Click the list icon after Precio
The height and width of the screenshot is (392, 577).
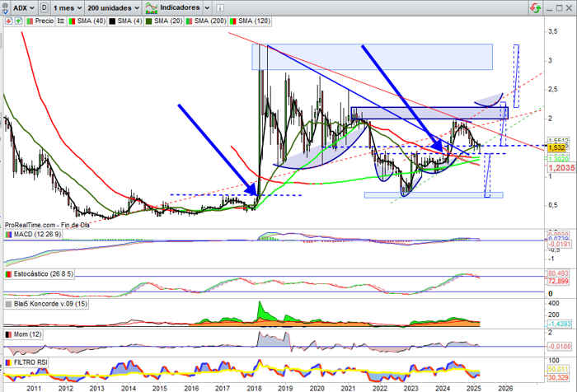(x=61, y=21)
